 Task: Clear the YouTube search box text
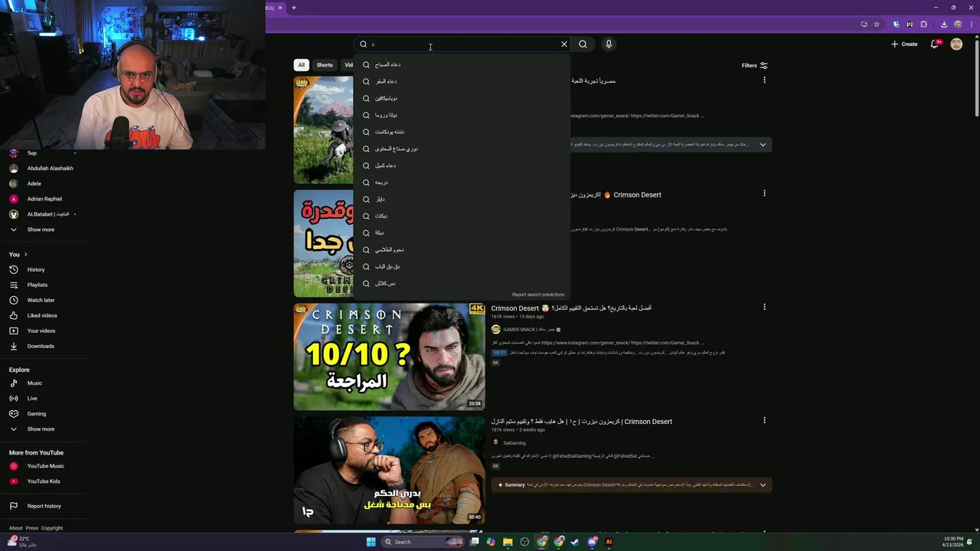(564, 44)
